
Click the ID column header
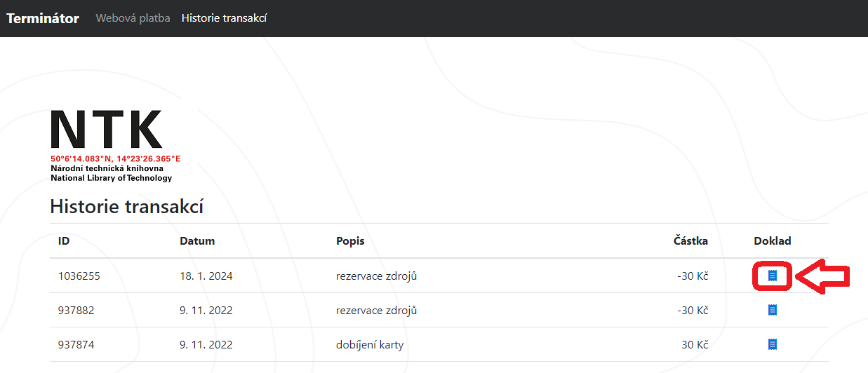tap(64, 241)
